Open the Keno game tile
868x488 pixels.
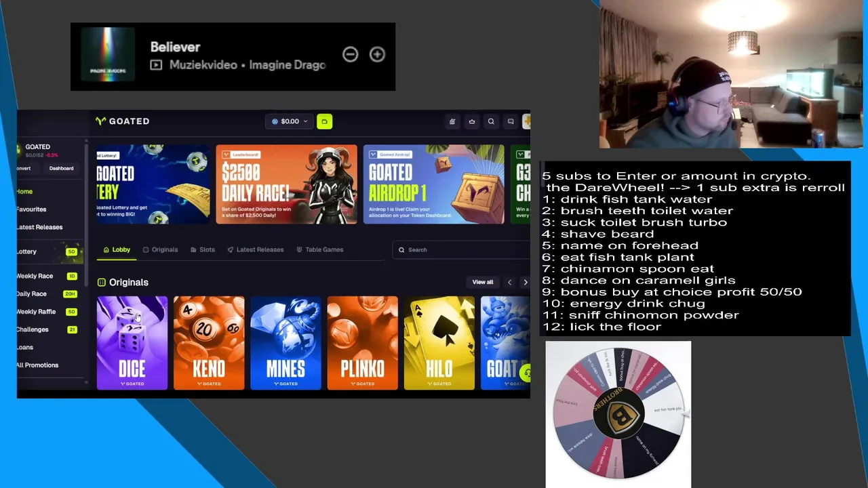pyautogui.click(x=209, y=343)
